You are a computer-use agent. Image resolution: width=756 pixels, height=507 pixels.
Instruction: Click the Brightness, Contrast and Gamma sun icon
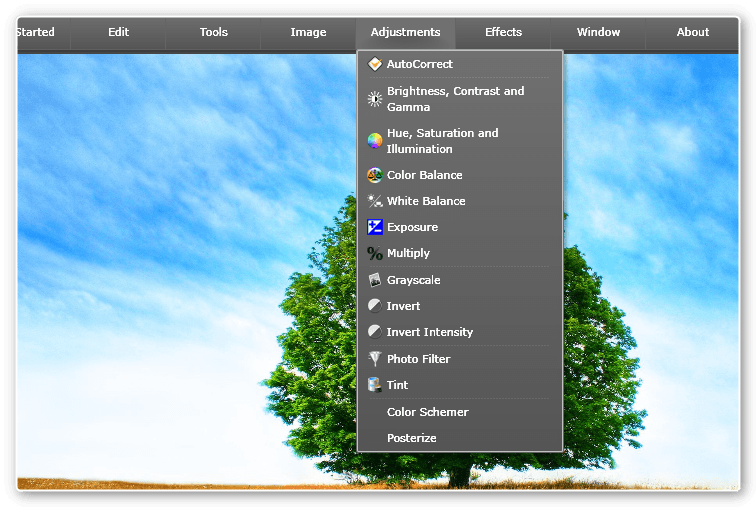point(374,99)
